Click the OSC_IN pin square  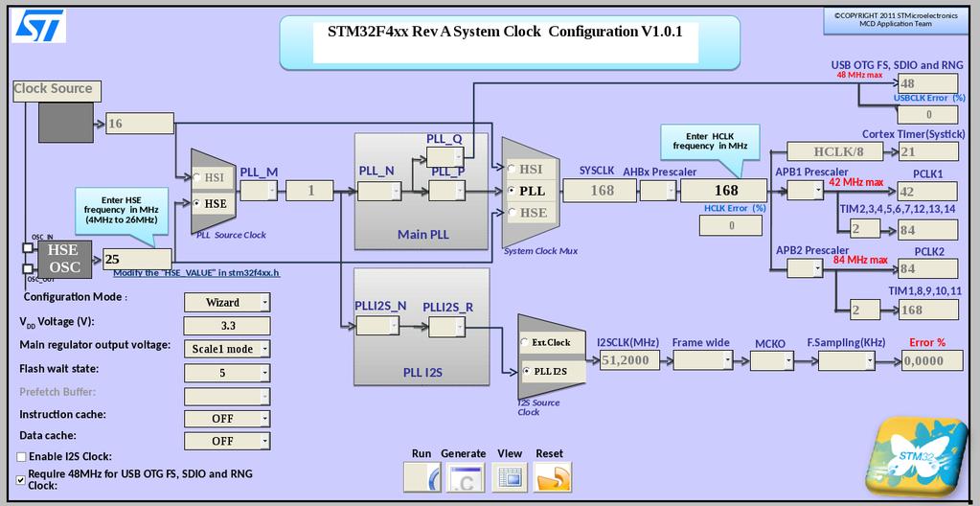coord(28,248)
